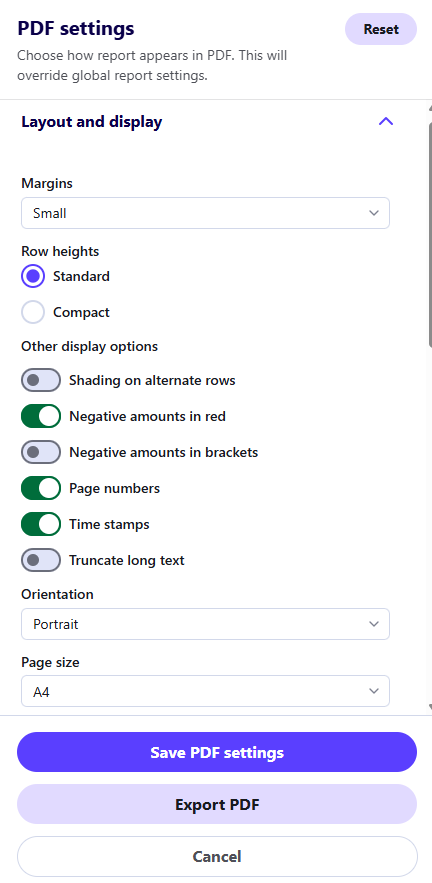This screenshot has width=432, height=883.
Task: Enable Truncate long text toggle
Action: point(41,560)
